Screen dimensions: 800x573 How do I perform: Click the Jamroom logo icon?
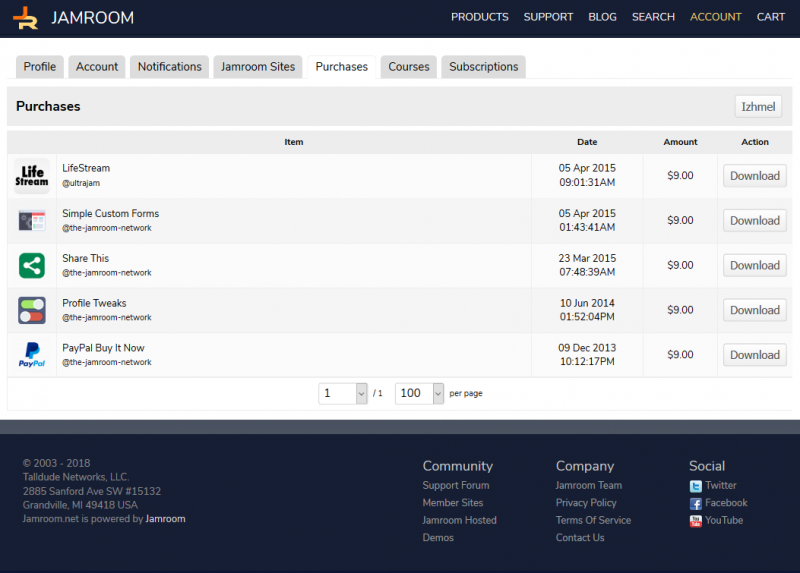click(25, 17)
